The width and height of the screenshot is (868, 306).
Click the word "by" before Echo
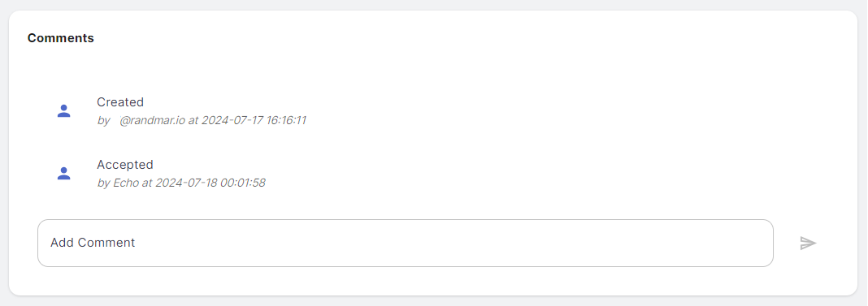pos(103,183)
